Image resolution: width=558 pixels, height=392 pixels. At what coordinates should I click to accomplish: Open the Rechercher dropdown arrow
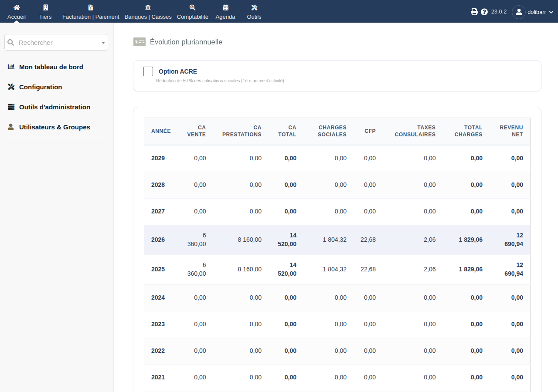pos(103,43)
